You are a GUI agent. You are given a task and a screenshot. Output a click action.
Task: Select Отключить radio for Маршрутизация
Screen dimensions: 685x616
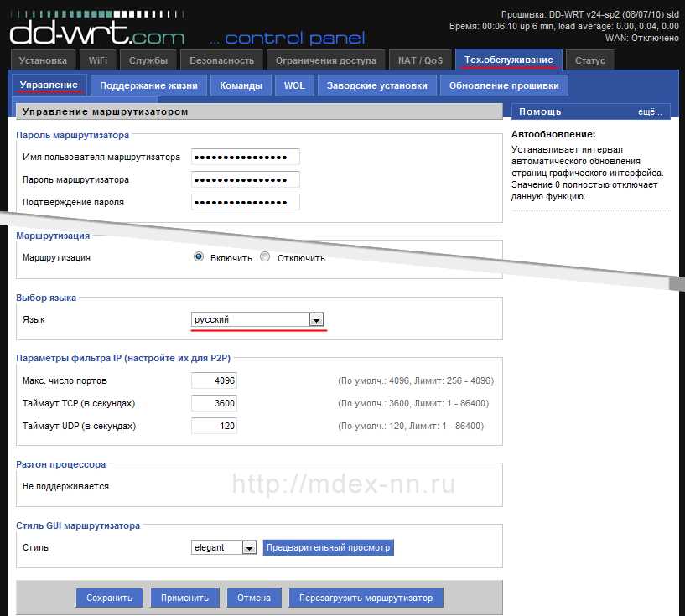[265, 256]
